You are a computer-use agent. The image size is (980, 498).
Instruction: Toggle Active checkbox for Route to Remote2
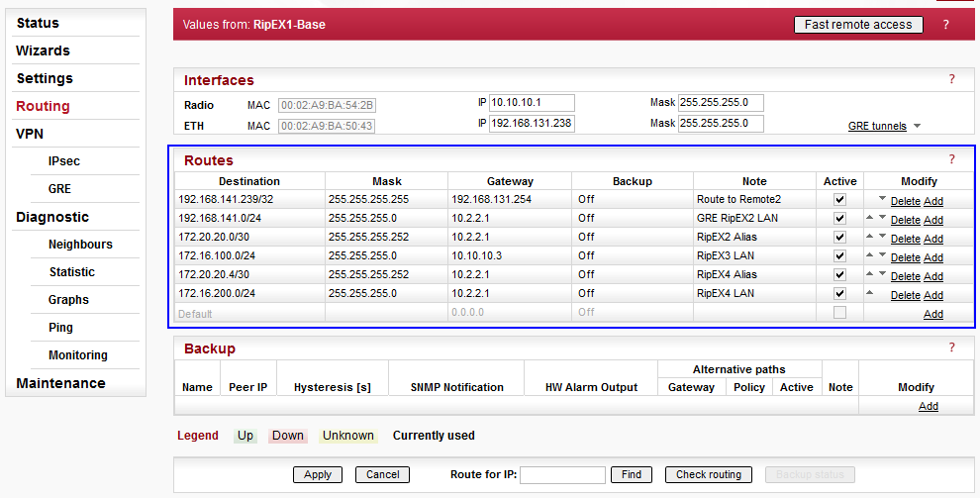point(839,200)
